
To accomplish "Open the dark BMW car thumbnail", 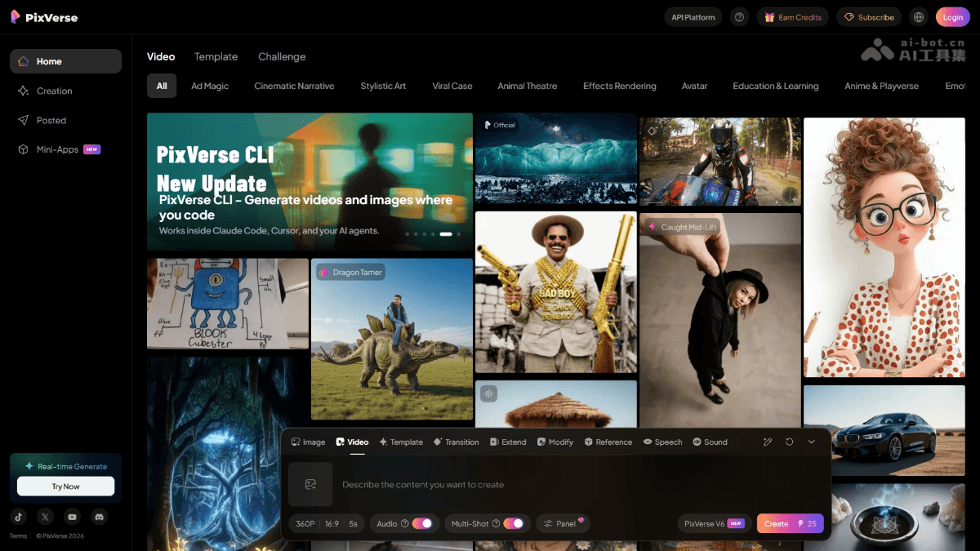I will click(884, 430).
